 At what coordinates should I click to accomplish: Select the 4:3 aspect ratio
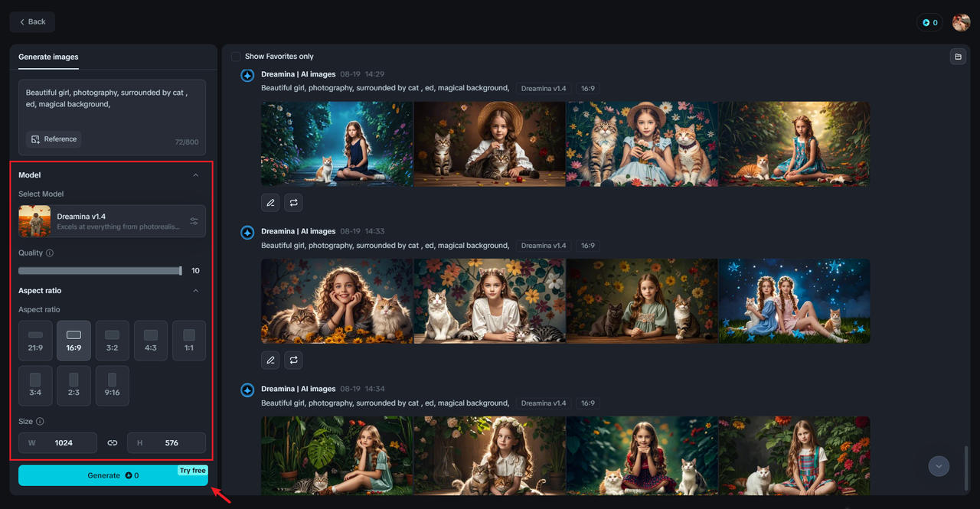click(151, 341)
